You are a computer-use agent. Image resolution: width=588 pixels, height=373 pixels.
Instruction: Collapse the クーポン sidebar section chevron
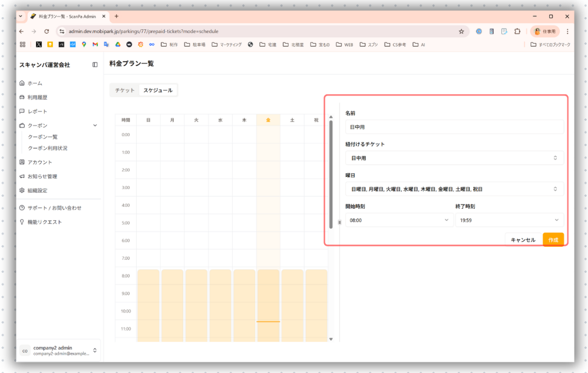pos(95,126)
